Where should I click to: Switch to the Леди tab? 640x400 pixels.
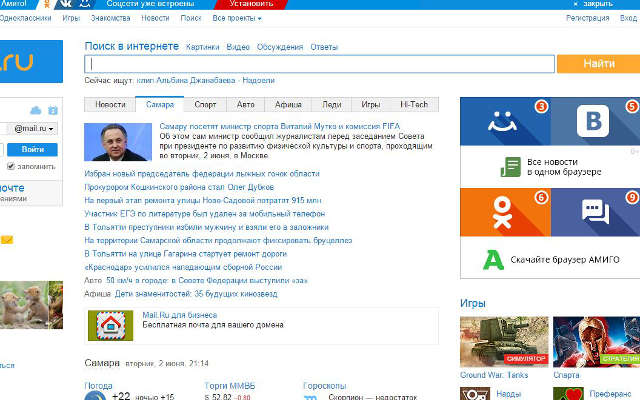(x=331, y=104)
